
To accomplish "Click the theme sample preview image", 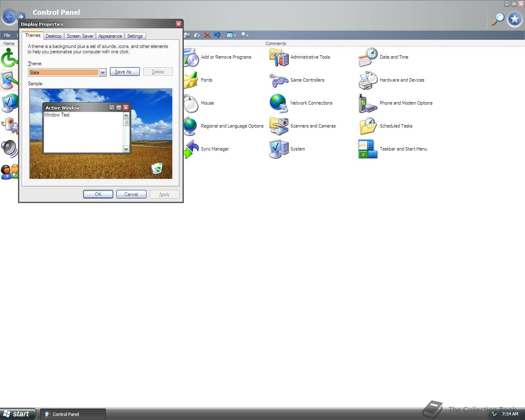I will pyautogui.click(x=101, y=134).
